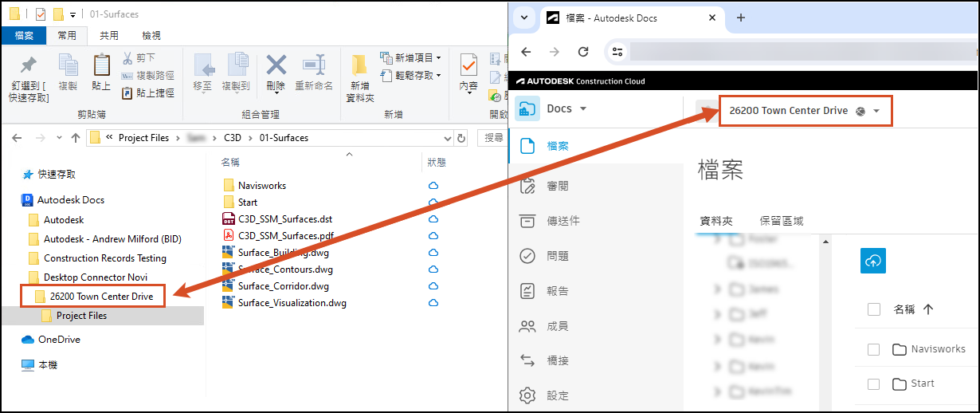The image size is (980, 413).
Task: Switch to Share (共用) ribbon tab
Action: pos(109,35)
